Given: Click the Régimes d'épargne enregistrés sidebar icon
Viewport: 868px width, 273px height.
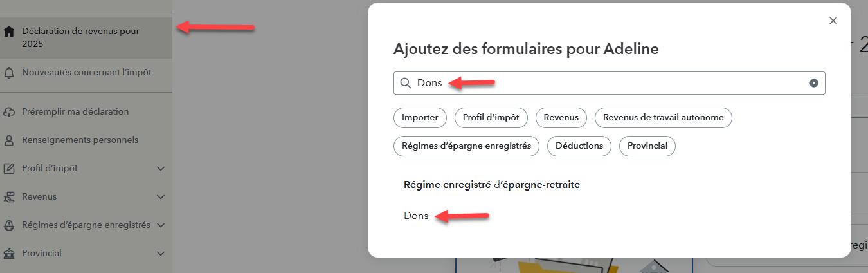Looking at the screenshot, I should click(9, 225).
